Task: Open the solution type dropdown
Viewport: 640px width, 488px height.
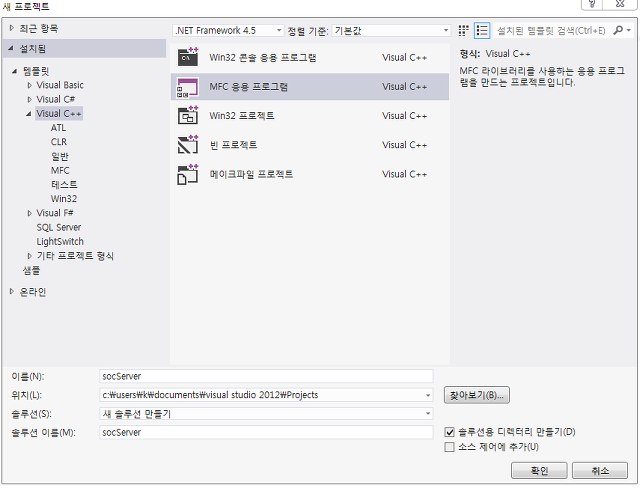Action: (x=428, y=414)
